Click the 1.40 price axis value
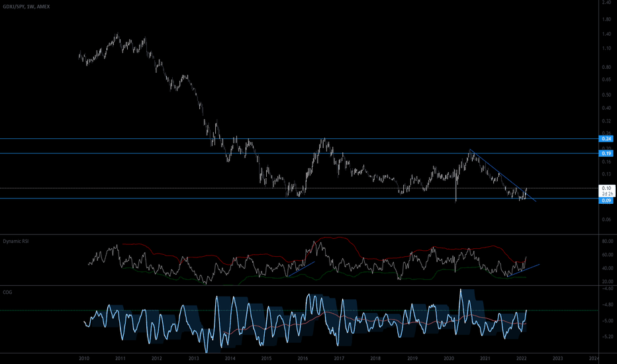Viewport: 617px width, 364px height. (606, 34)
